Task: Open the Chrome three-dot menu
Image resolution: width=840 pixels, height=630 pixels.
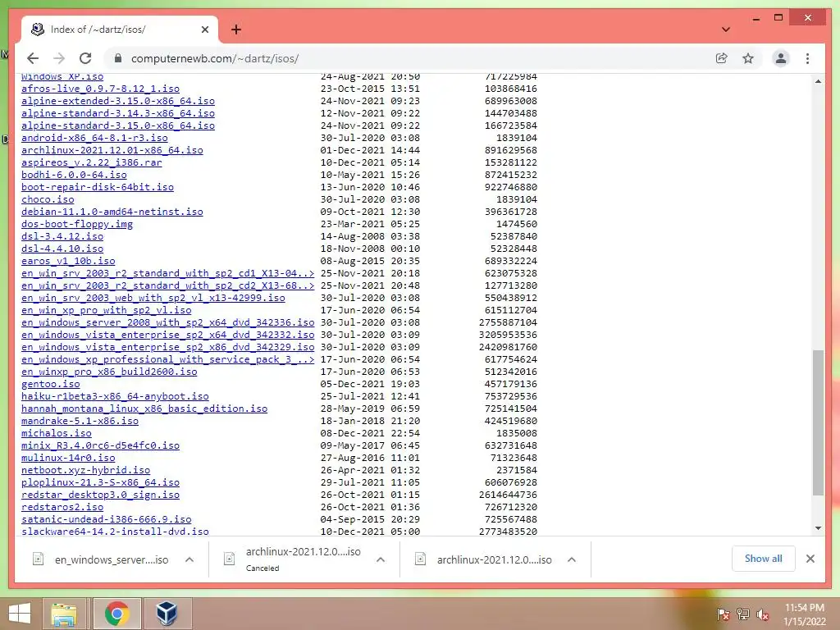Action: pyautogui.click(x=807, y=58)
